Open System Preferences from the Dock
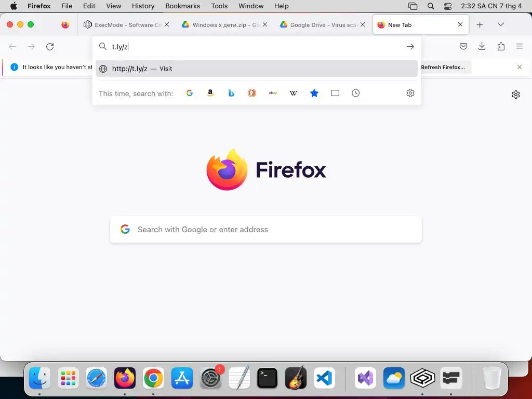 click(x=210, y=378)
